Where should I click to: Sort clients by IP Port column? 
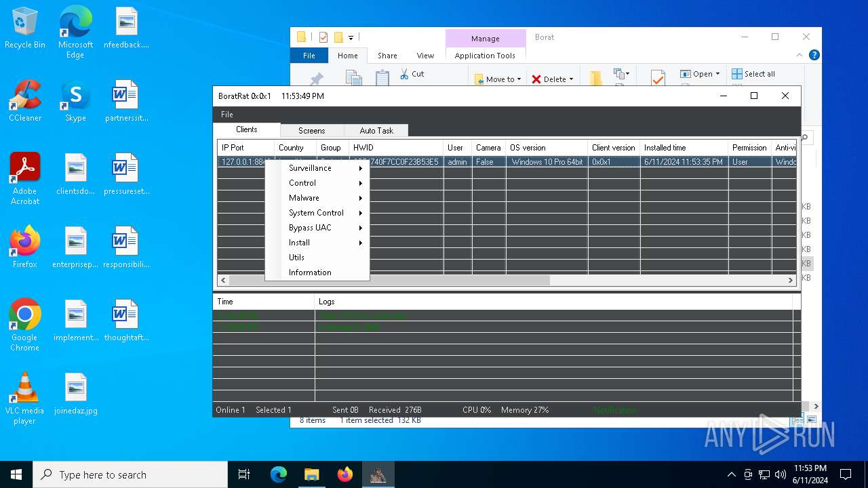[x=245, y=148]
